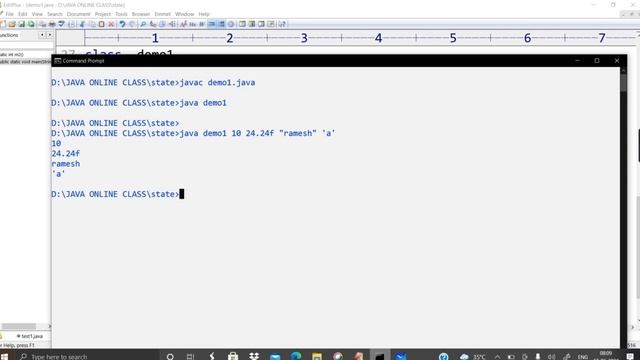The height and width of the screenshot is (360, 640).
Task: Click the Redo toolbar icon
Action: point(132,24)
